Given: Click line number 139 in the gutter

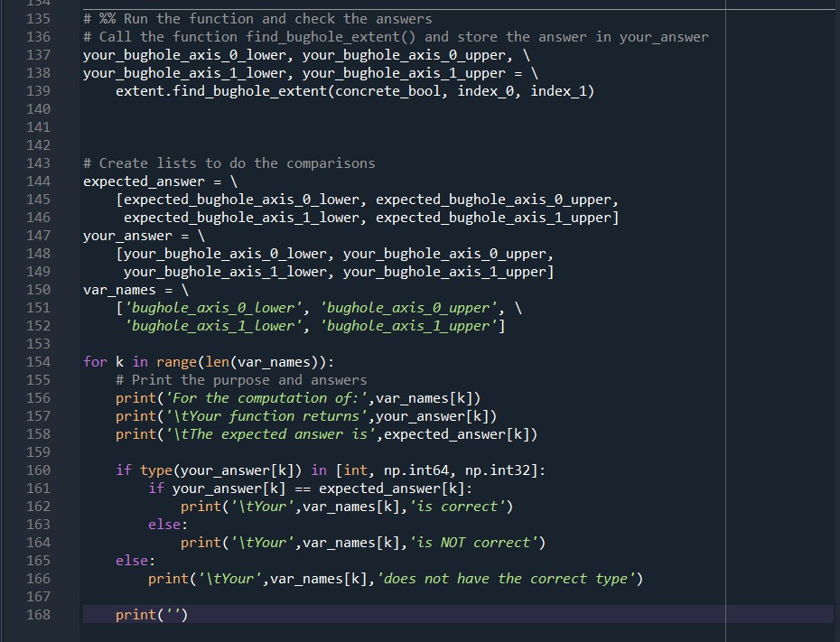Looking at the screenshot, I should tap(38, 91).
